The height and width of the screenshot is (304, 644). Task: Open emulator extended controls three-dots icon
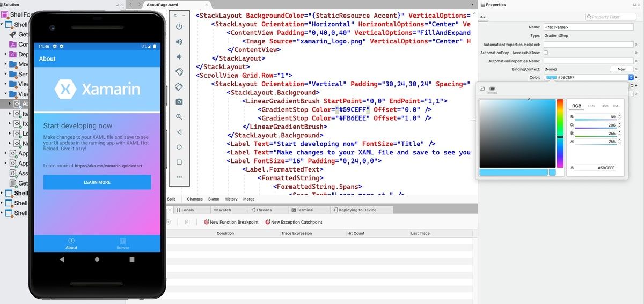[x=179, y=177]
